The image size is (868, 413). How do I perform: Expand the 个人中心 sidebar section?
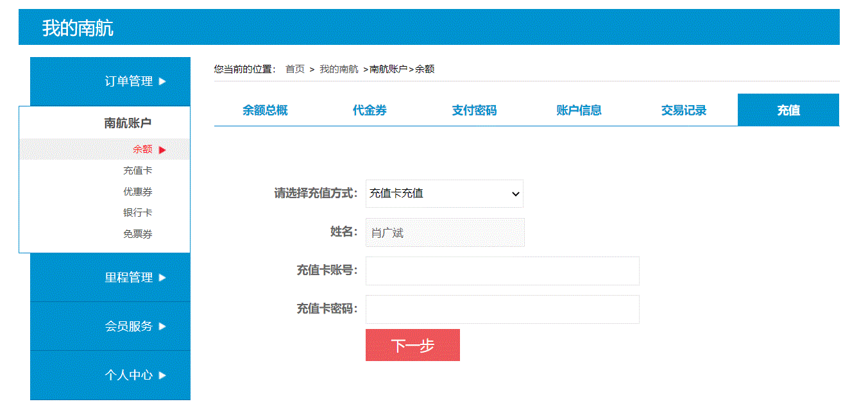110,375
